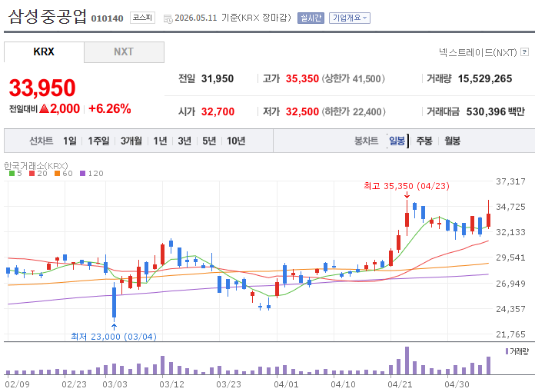
Task: Click the 한국거래소(KRX) chart title
Action: click(36, 166)
